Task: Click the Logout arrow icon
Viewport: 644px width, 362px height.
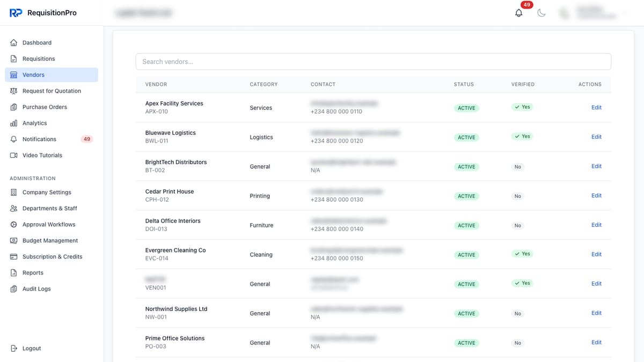Action: [x=14, y=349]
